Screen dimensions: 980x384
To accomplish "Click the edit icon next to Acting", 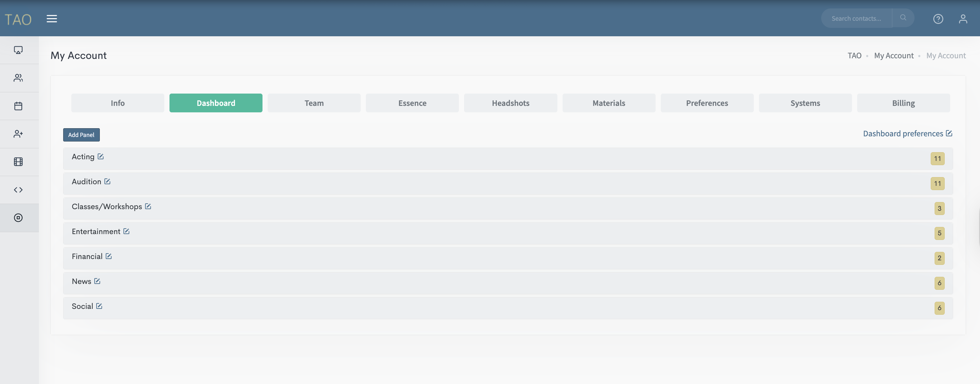I will [x=100, y=157].
